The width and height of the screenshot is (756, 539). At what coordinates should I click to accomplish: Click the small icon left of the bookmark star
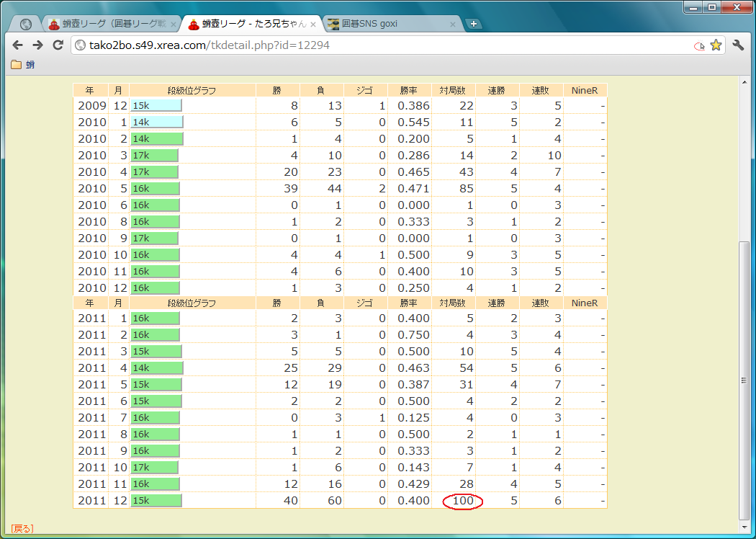tap(698, 45)
